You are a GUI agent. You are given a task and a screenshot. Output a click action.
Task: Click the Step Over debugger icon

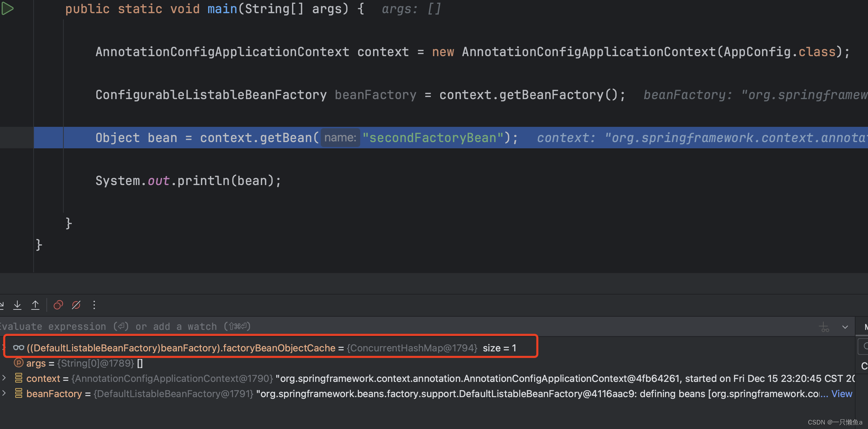[x=2, y=305]
